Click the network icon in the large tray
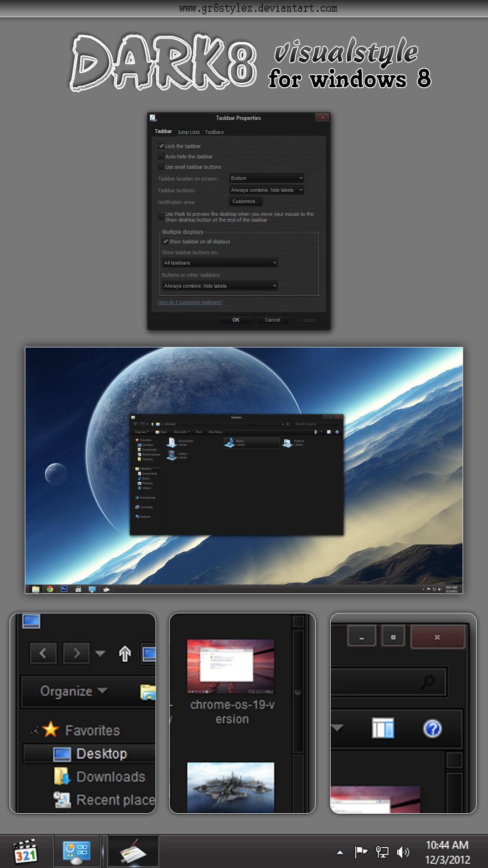 coord(382,852)
